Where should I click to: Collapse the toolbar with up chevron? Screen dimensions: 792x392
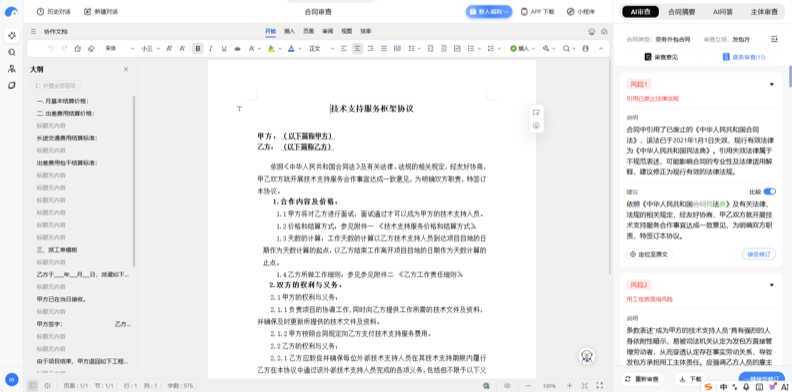601,48
